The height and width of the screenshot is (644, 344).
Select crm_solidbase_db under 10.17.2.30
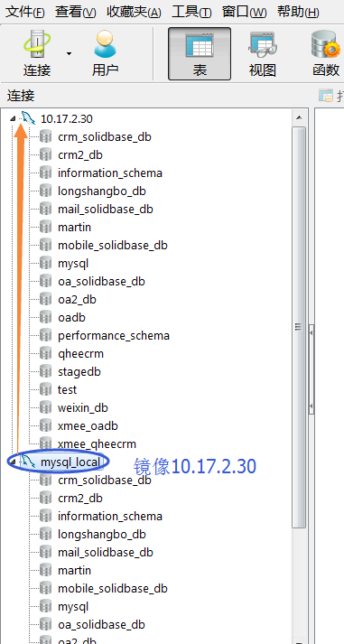pos(104,136)
